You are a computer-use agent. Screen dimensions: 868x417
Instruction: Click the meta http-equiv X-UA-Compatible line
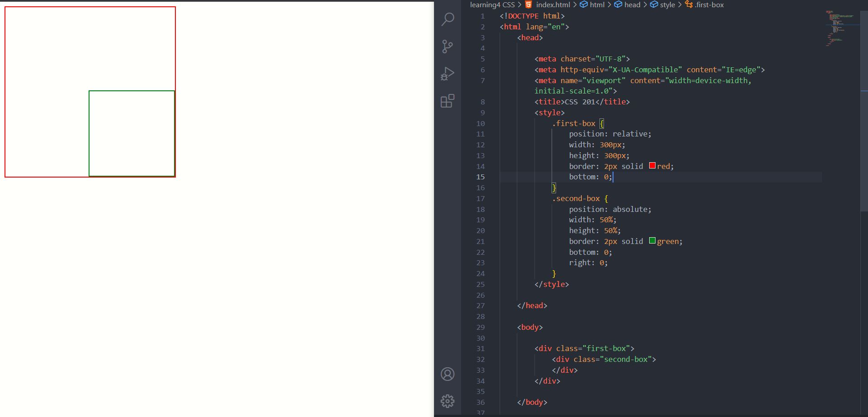click(650, 70)
